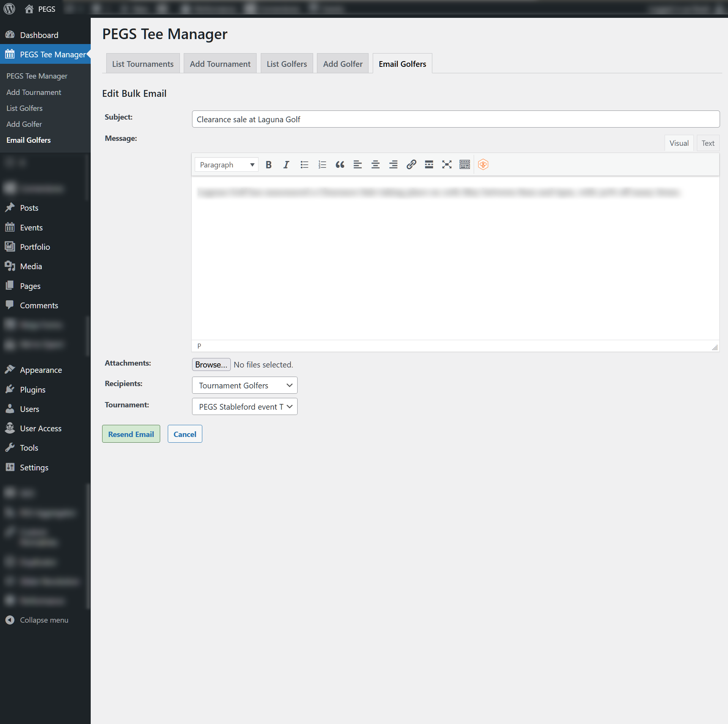Click the Cancel button
The width and height of the screenshot is (728, 724).
(x=184, y=434)
